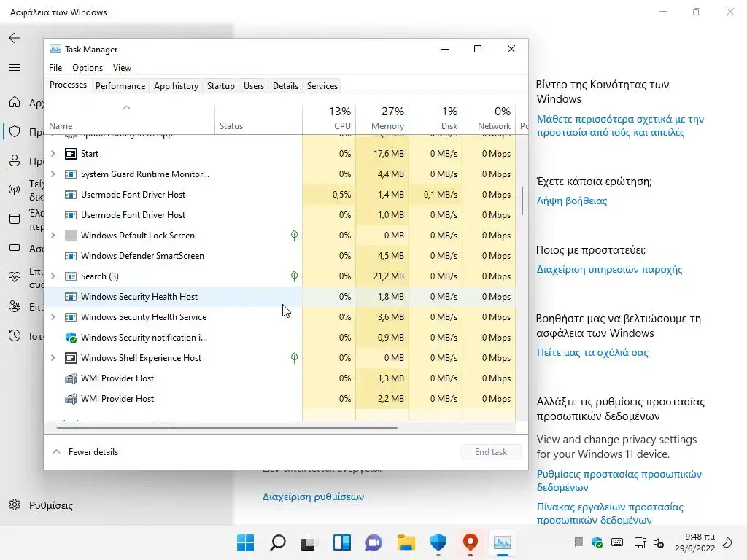
Task: Open Λήψη βοήθειας help link
Action: (x=572, y=201)
